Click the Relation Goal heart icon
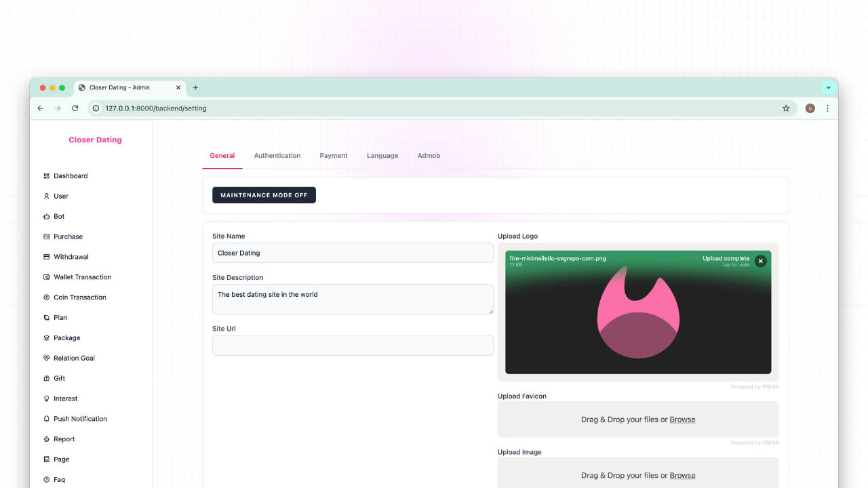 pyautogui.click(x=47, y=358)
